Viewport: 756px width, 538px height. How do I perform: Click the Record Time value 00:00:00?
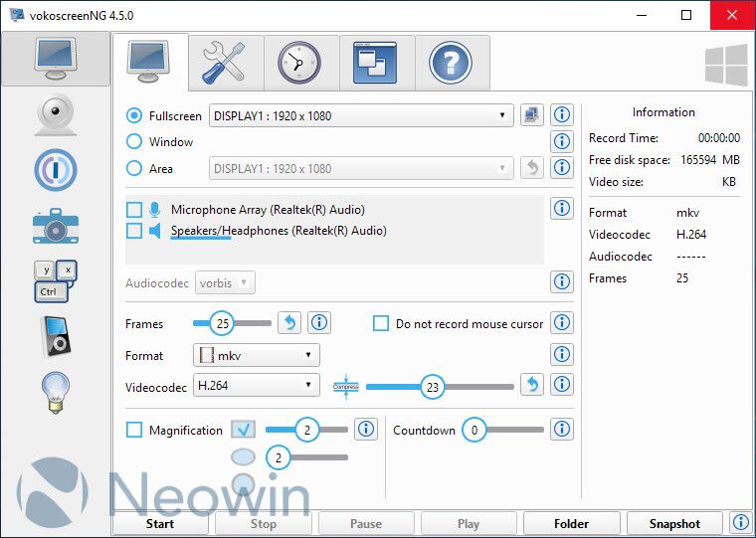tap(719, 138)
